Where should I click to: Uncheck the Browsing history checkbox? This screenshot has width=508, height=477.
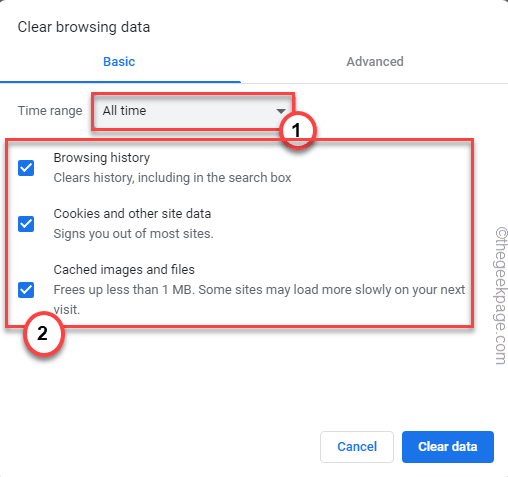(26, 168)
